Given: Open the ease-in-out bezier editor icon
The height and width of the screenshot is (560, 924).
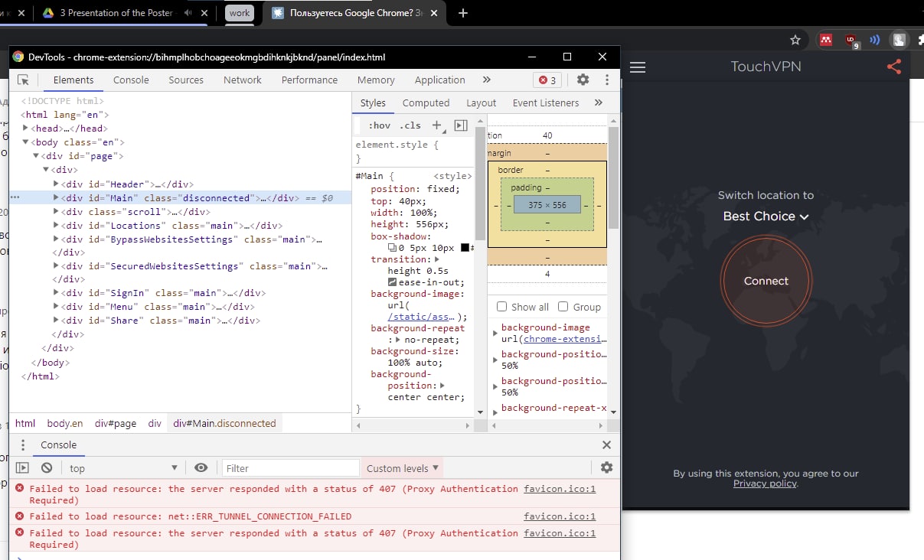Looking at the screenshot, I should tap(392, 283).
